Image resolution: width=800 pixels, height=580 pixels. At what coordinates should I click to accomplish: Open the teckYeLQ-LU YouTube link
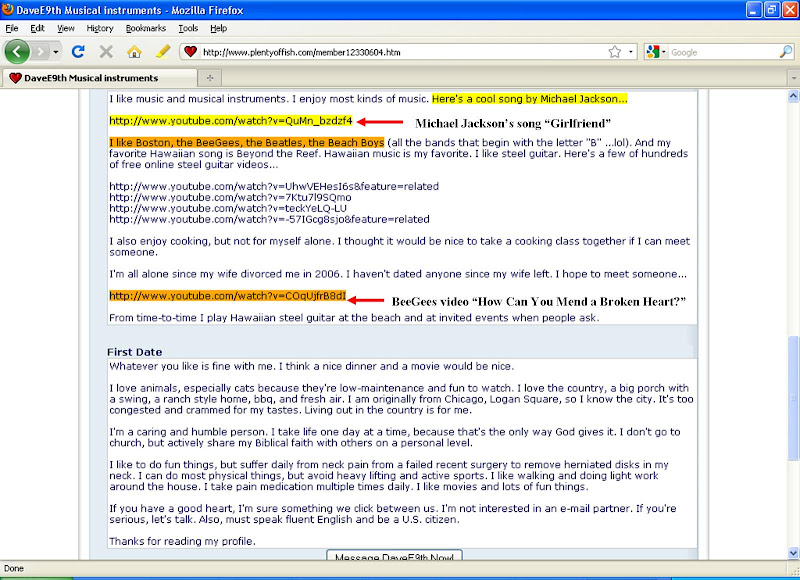[228, 208]
